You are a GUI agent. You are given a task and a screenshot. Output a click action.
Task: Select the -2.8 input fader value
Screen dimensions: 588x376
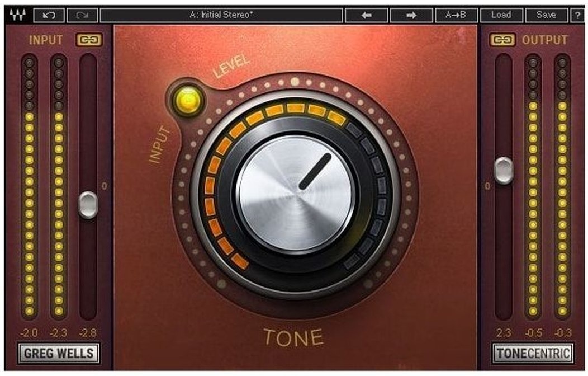tap(88, 332)
